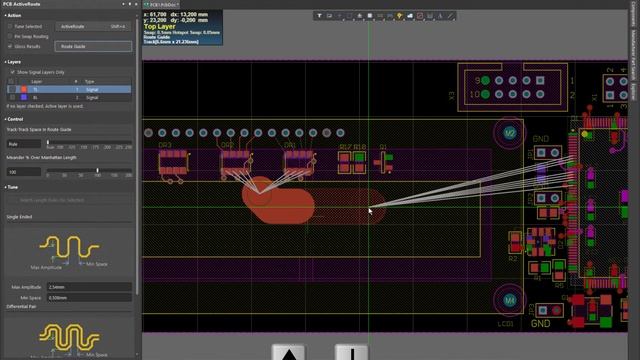Image resolution: width=640 pixels, height=360 pixels.
Task: Toggle the Gloss Results checkbox
Action: (x=10, y=47)
